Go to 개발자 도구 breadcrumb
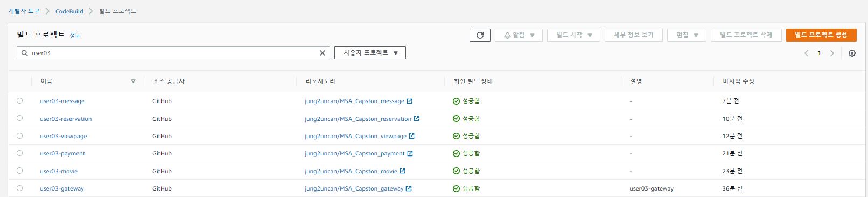 point(24,11)
